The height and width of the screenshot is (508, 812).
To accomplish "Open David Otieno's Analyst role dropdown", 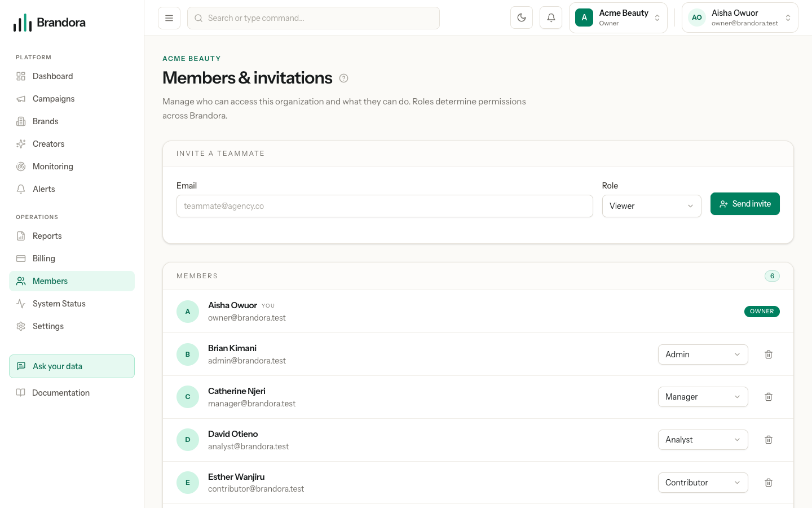I will [703, 440].
